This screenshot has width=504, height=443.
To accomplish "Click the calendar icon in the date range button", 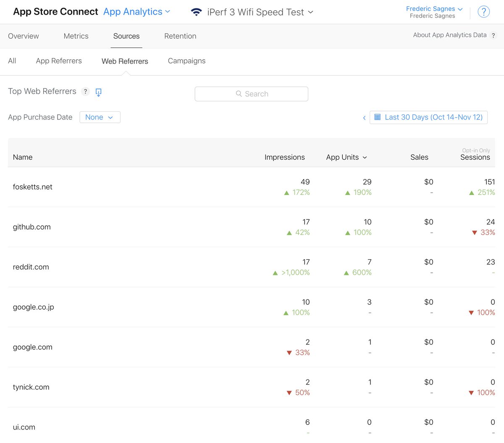I will [x=378, y=117].
